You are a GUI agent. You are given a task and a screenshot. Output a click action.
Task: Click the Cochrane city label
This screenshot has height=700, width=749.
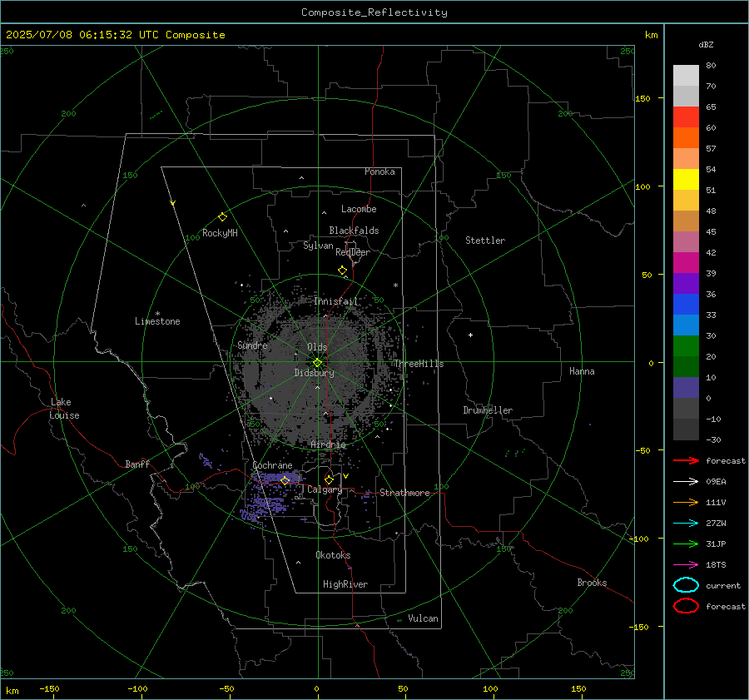click(x=272, y=465)
